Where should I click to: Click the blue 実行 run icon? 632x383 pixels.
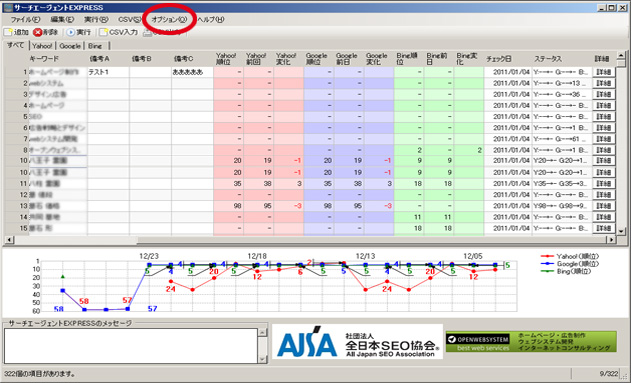[71, 32]
